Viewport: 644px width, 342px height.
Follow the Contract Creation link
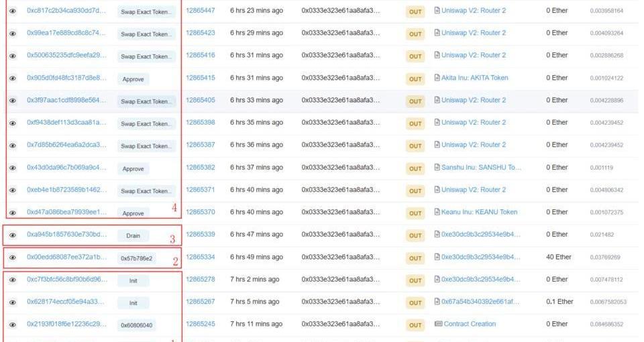click(469, 324)
